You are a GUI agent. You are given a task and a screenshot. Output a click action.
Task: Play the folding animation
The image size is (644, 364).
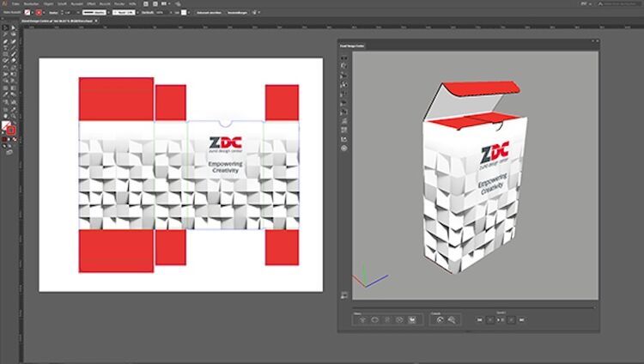[x=501, y=319]
